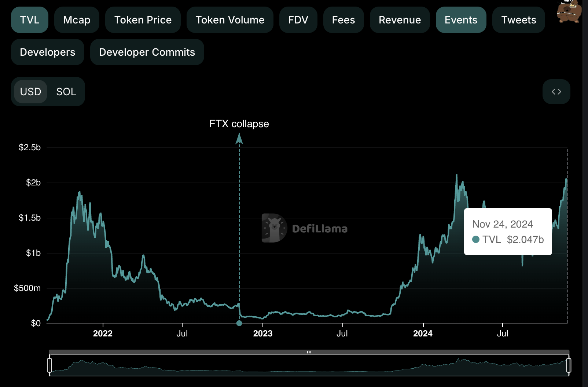Viewport: 588px width, 387px height.
Task: Enable the Tweets overlay
Action: tap(518, 20)
